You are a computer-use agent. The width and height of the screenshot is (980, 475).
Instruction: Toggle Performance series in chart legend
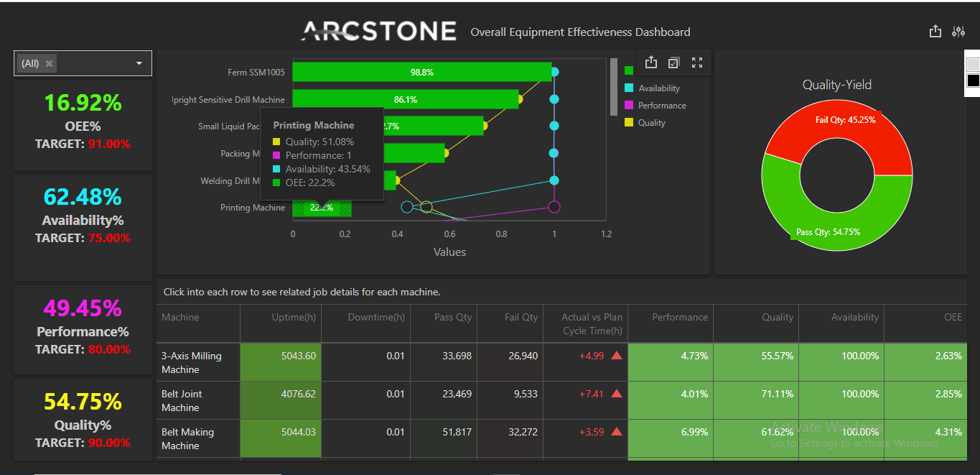(x=661, y=106)
